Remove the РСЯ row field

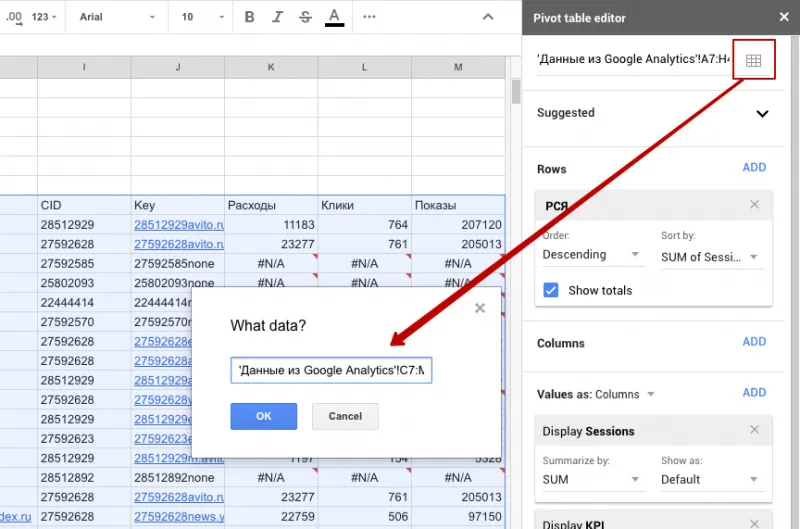755,205
